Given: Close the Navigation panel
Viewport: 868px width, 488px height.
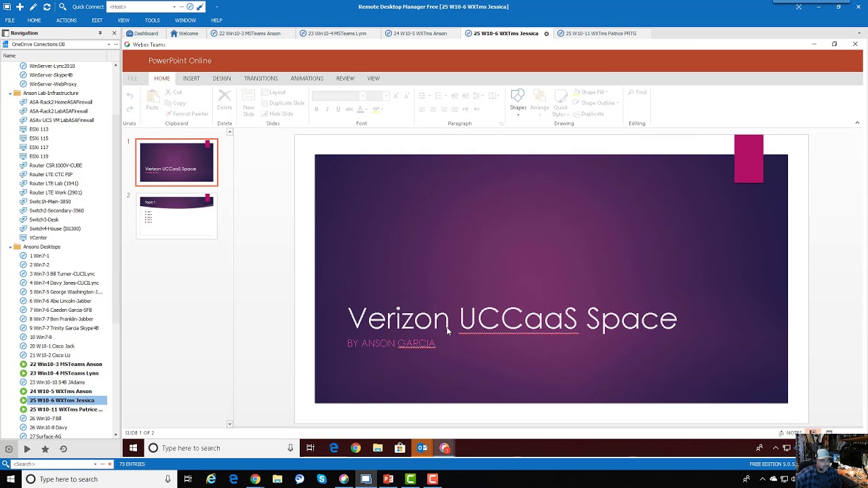Looking at the screenshot, I should (114, 33).
